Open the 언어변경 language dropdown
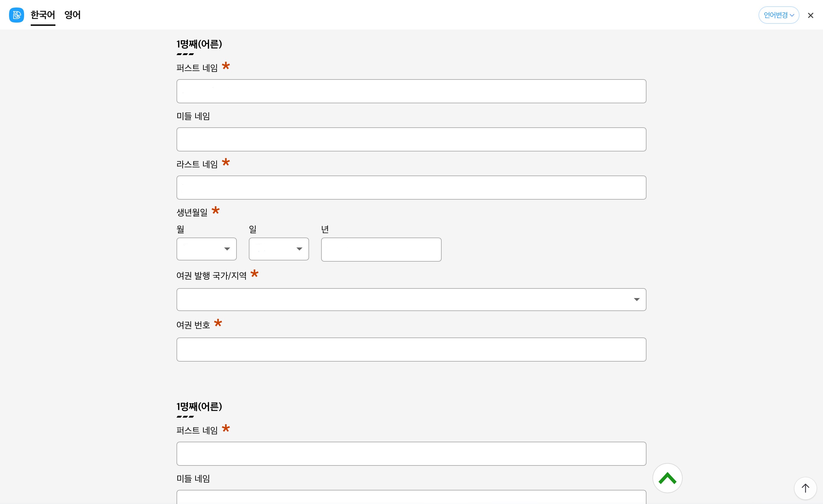Image resolution: width=823 pixels, height=504 pixels. click(779, 15)
